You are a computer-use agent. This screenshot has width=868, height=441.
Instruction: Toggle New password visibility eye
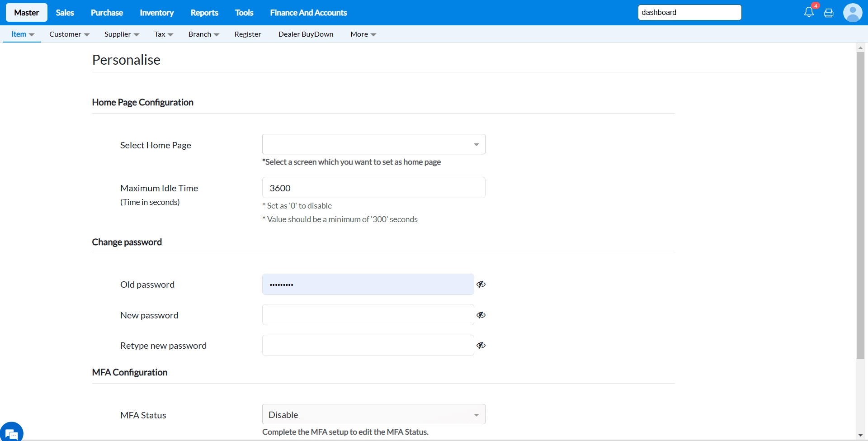[481, 315]
